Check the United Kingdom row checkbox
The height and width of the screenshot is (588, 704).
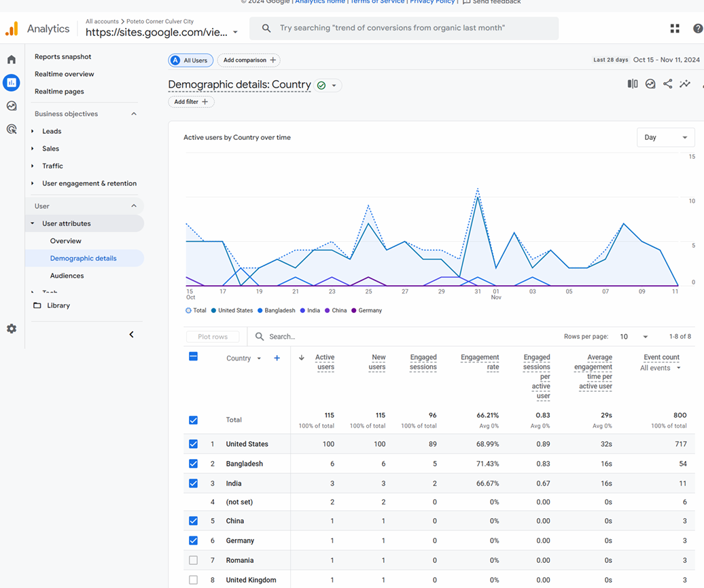coord(194,580)
